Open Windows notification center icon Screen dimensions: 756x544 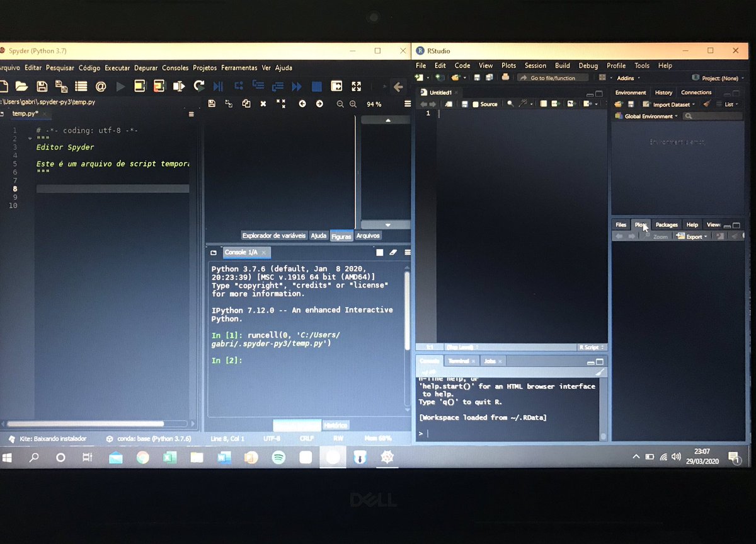tap(733, 457)
